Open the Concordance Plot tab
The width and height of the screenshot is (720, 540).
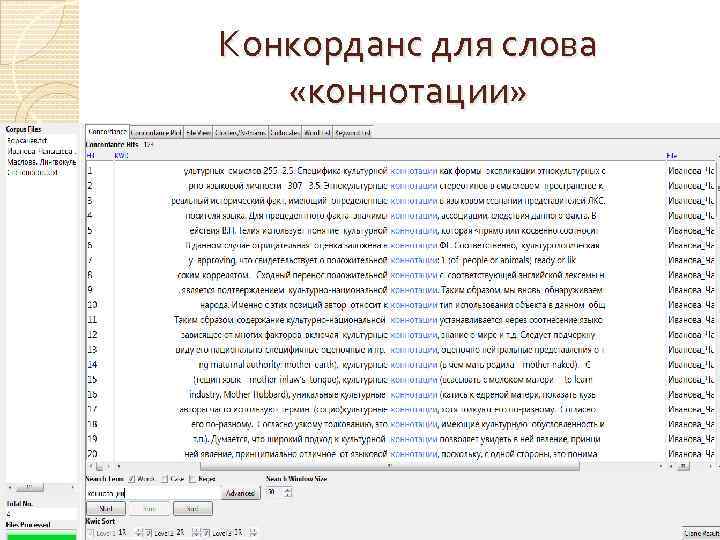(156, 133)
